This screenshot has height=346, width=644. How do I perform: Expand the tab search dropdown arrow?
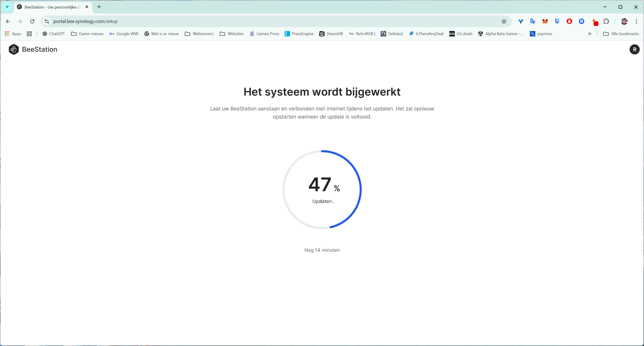(7, 7)
